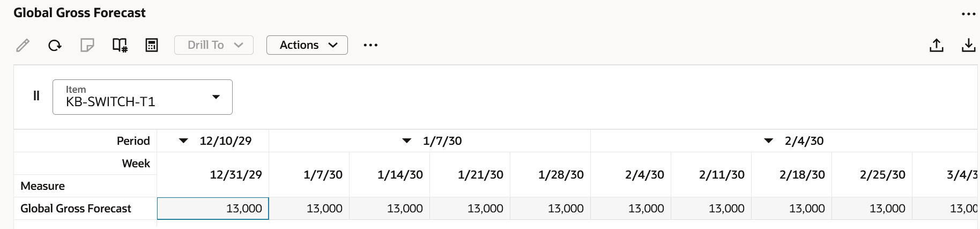Collapse the 12/10/29 period

(x=183, y=141)
